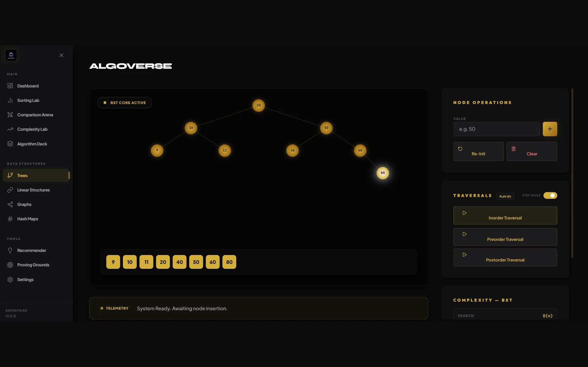Click the Algoverse logo icon in sidebar
588x367 pixels.
pyautogui.click(x=11, y=55)
